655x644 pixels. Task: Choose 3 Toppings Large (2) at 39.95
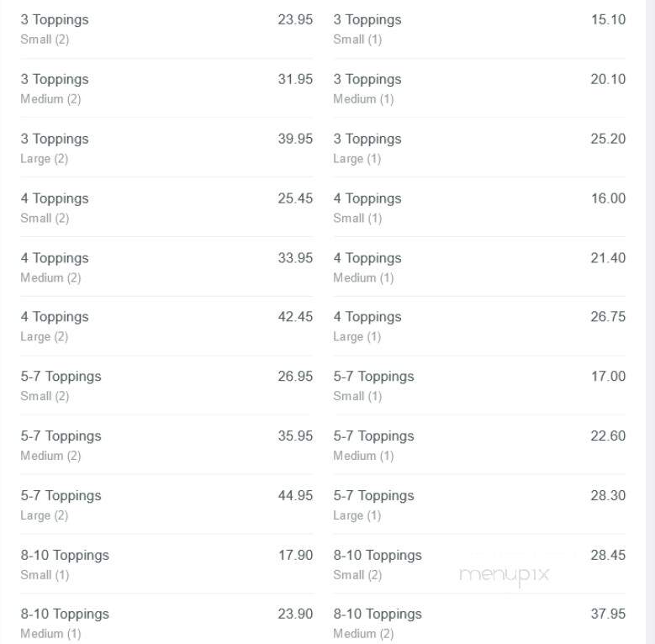pos(166,148)
